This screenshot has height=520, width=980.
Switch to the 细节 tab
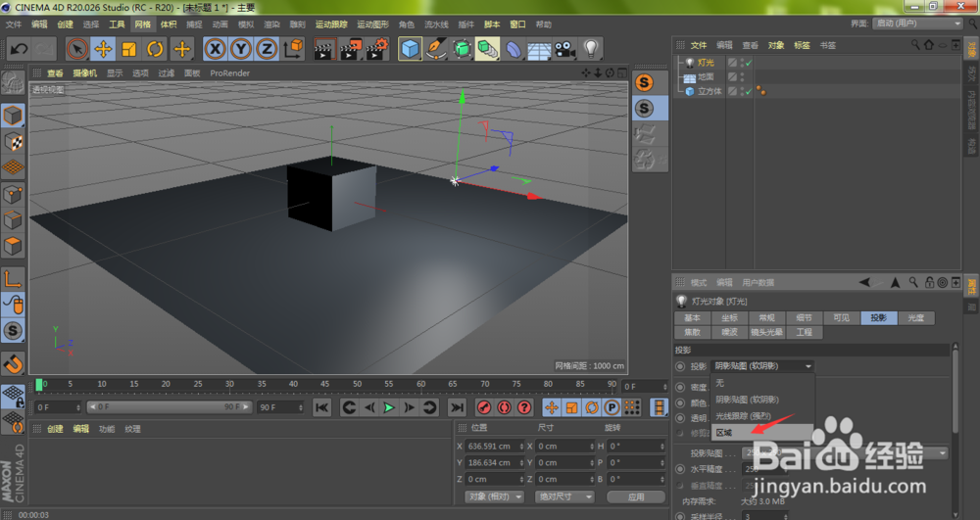click(804, 317)
